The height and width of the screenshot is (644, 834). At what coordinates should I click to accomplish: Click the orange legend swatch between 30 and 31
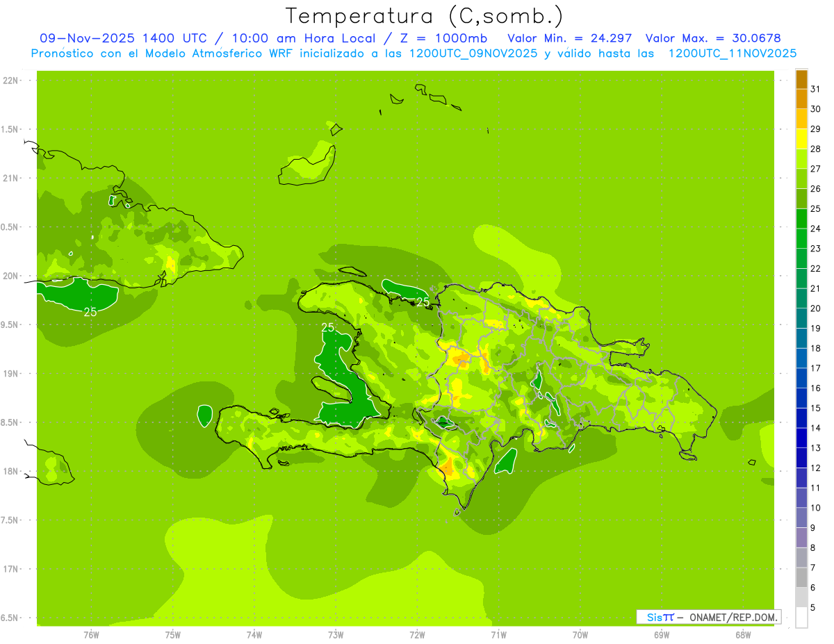coord(801,99)
